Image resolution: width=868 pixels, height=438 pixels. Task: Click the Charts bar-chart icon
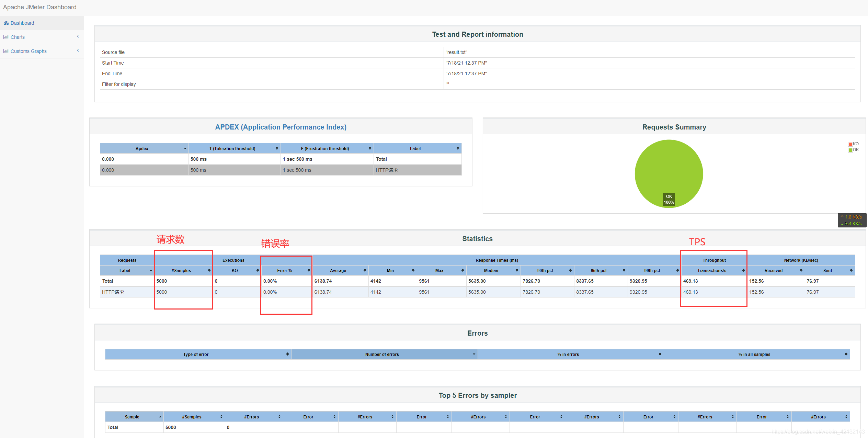[x=6, y=37]
